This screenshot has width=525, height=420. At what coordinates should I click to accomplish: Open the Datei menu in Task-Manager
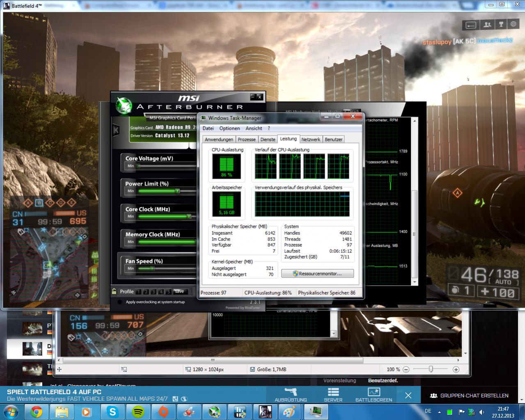coord(208,128)
